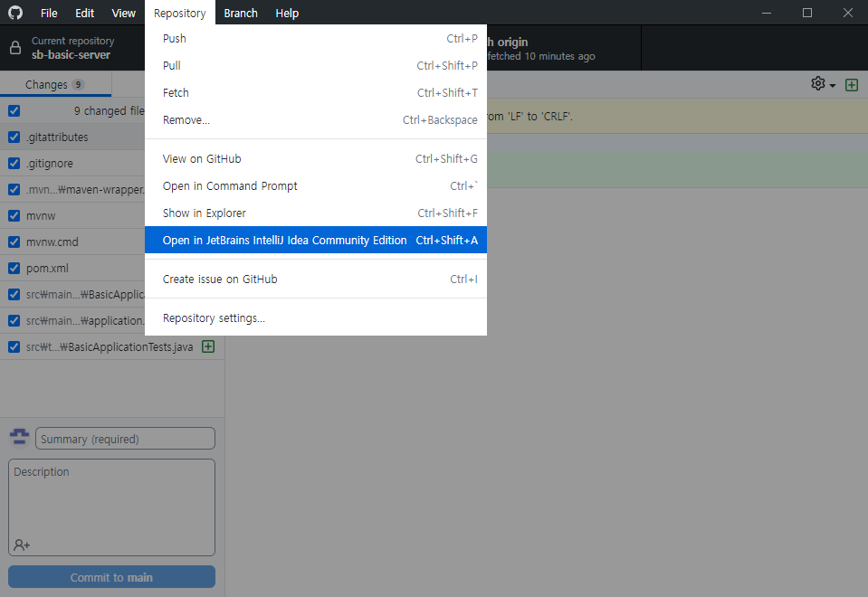Click the green added-file icon at top right
This screenshot has width=868, height=597.
tap(852, 85)
